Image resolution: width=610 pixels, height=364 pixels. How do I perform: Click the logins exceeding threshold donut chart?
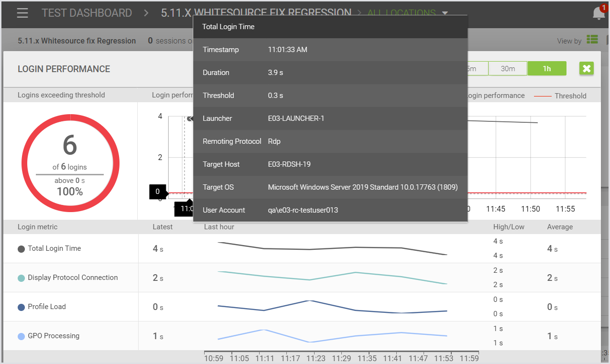70,163
